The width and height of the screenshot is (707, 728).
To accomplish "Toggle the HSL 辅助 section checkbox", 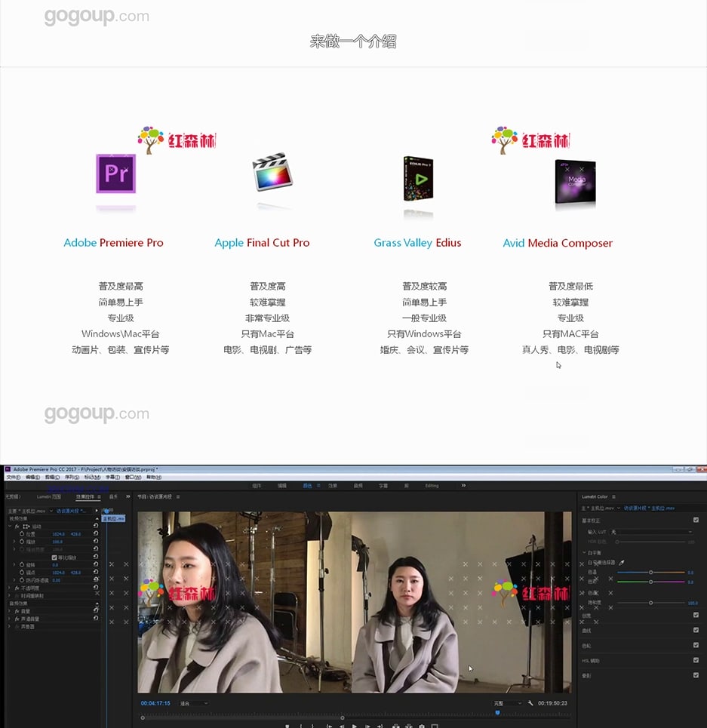I will pos(696,660).
